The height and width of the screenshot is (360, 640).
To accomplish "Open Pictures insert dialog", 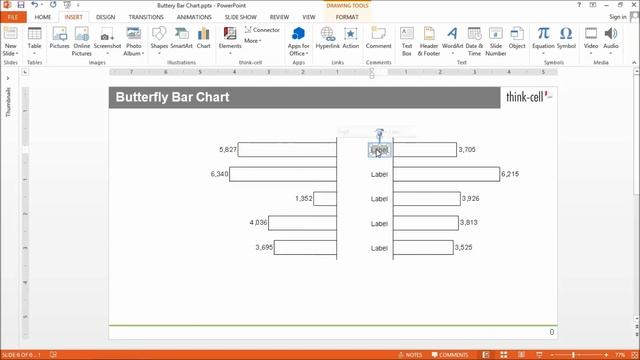I will coord(60,34).
